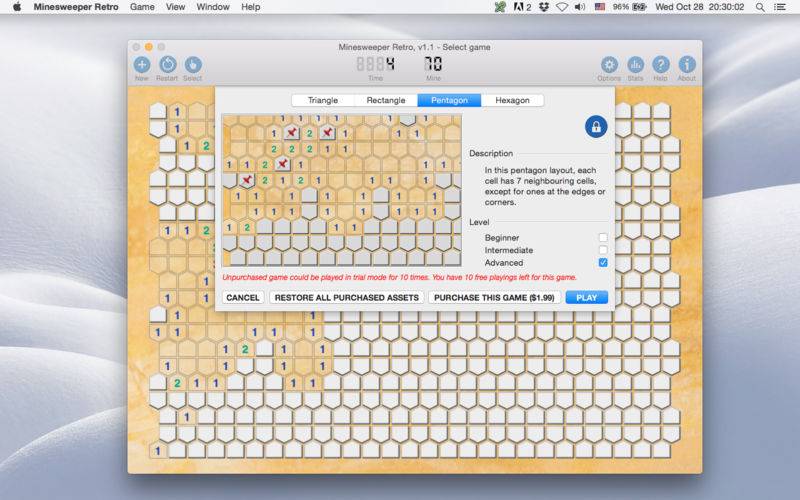Open the Help question-mark icon
The width and height of the screenshot is (800, 500).
tap(661, 65)
